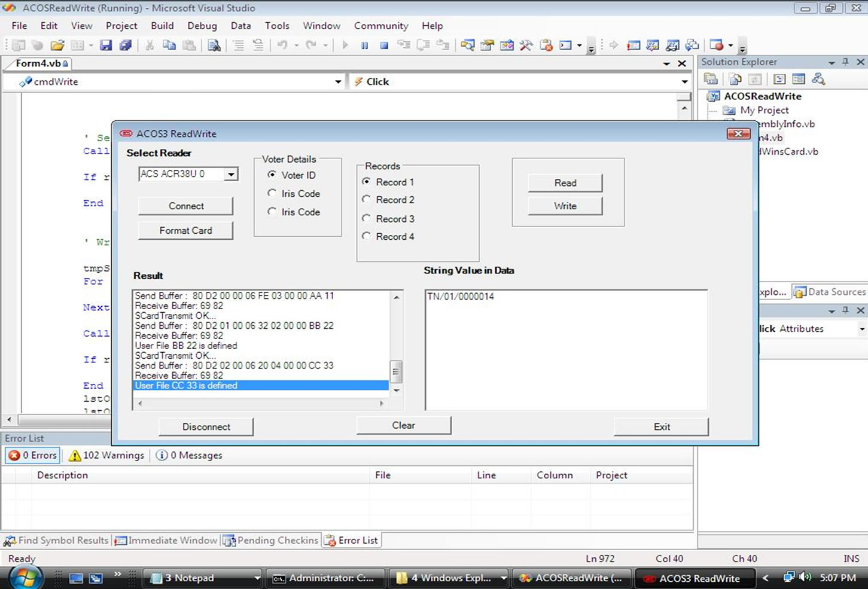Click the Connect button

point(185,206)
